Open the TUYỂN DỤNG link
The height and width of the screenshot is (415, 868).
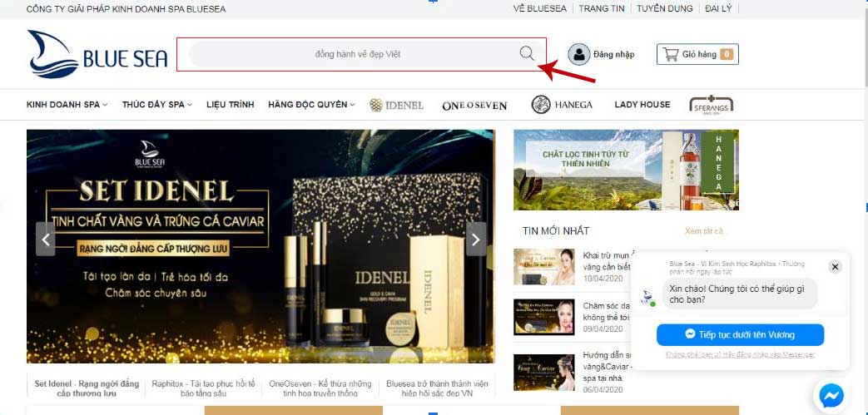664,8
